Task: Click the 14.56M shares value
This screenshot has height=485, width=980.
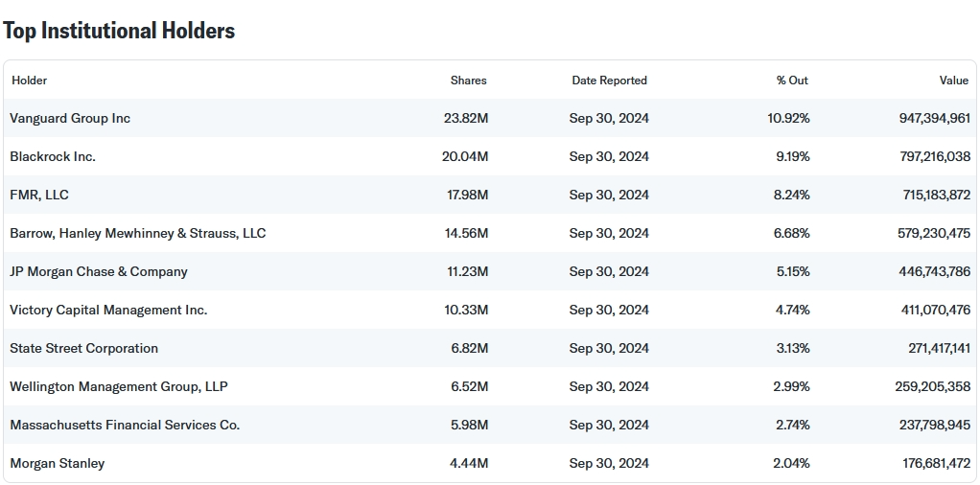Action: [466, 233]
